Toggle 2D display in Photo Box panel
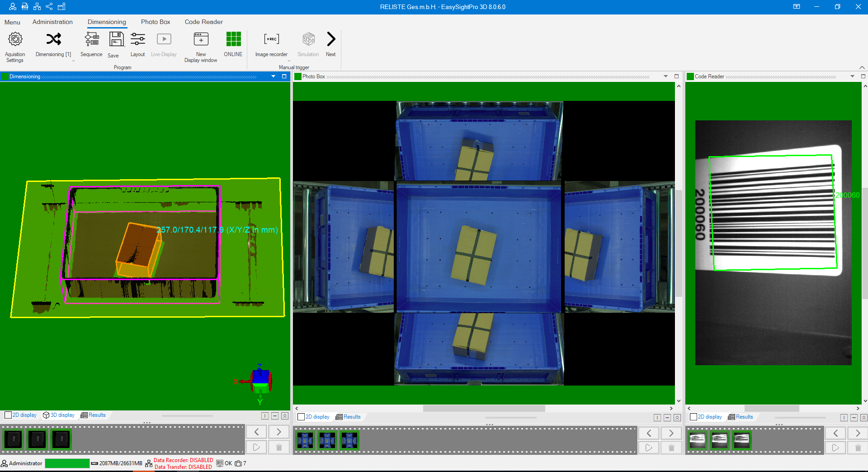Image resolution: width=868 pixels, height=472 pixels. coord(314,417)
